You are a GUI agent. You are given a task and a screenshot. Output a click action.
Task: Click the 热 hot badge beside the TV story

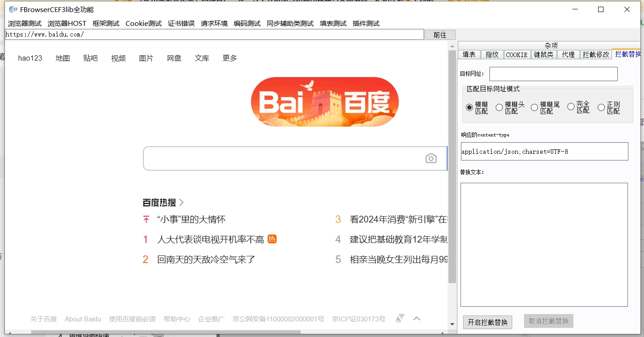(272, 239)
